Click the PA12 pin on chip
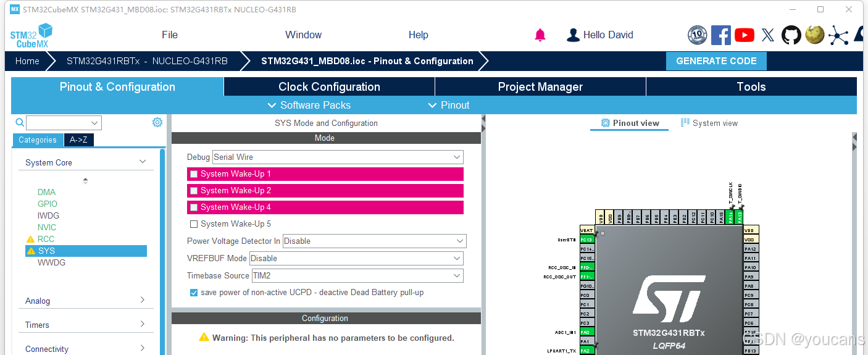 pyautogui.click(x=751, y=249)
